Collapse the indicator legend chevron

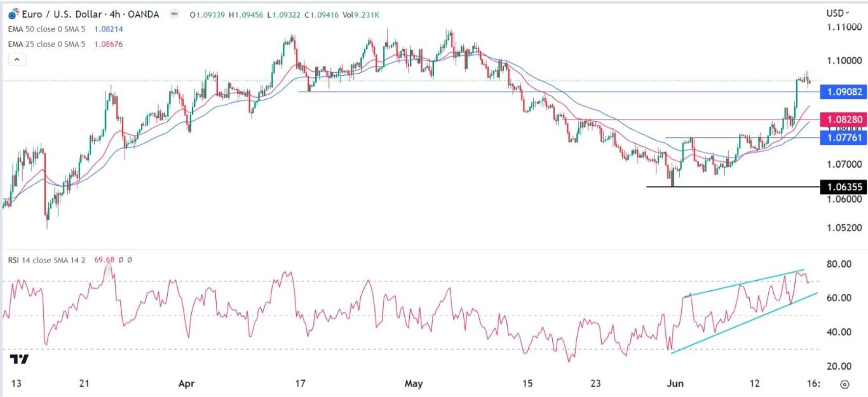[x=16, y=59]
